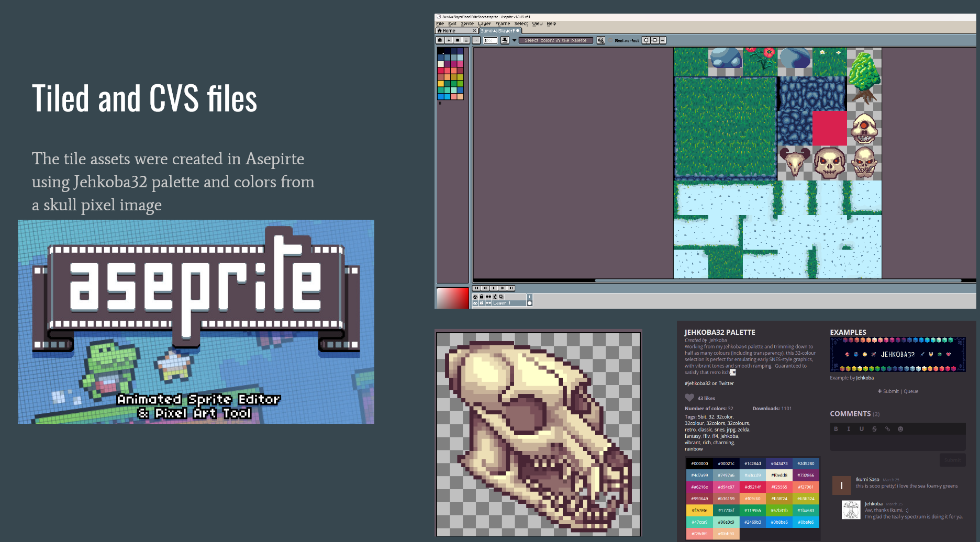The image size is (980, 542).
Task: Click the timeline header overlapping-squares icon
Action: tap(501, 297)
